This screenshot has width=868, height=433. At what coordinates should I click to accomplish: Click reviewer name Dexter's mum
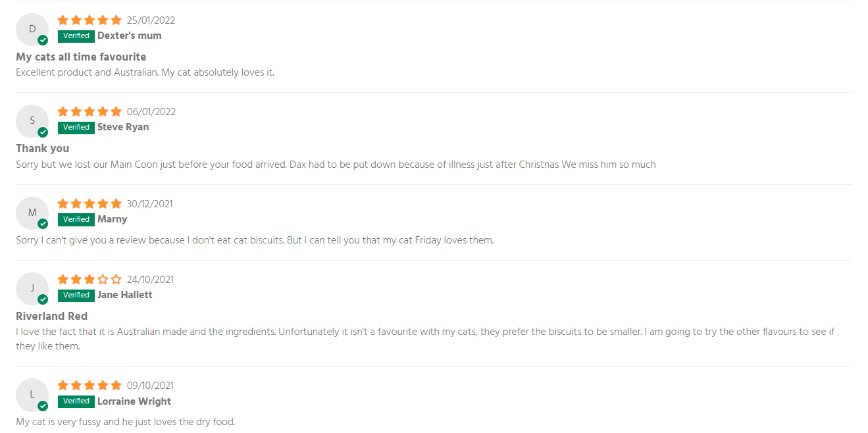pyautogui.click(x=130, y=36)
